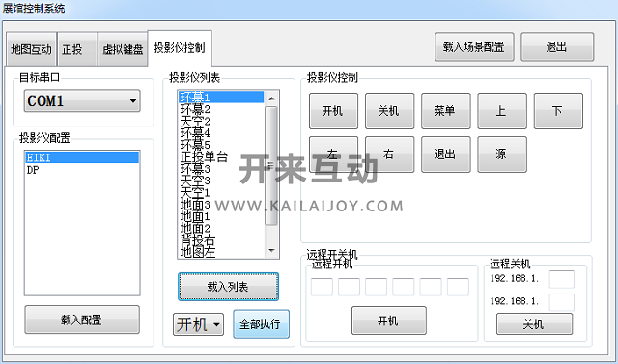Image resolution: width=618 pixels, height=364 pixels.
Task: Click projector control 开机 button
Action: (333, 111)
